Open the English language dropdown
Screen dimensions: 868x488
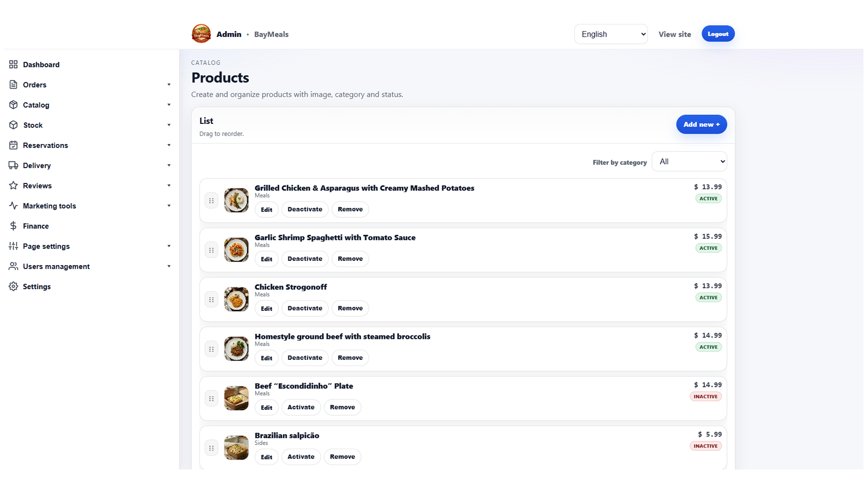pyautogui.click(x=611, y=34)
